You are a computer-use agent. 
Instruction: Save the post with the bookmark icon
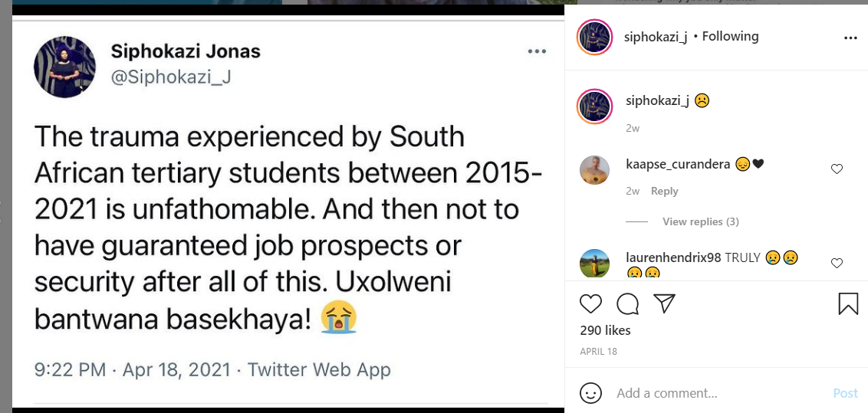click(848, 304)
